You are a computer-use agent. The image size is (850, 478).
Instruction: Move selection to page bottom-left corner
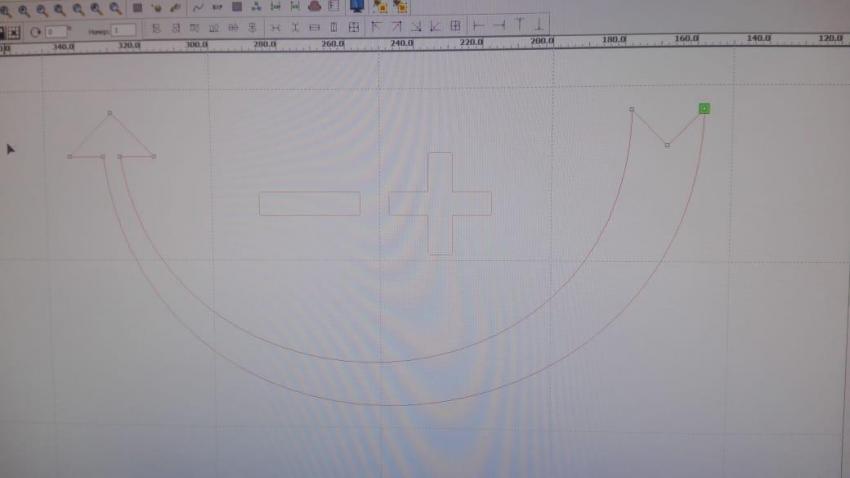(x=435, y=26)
